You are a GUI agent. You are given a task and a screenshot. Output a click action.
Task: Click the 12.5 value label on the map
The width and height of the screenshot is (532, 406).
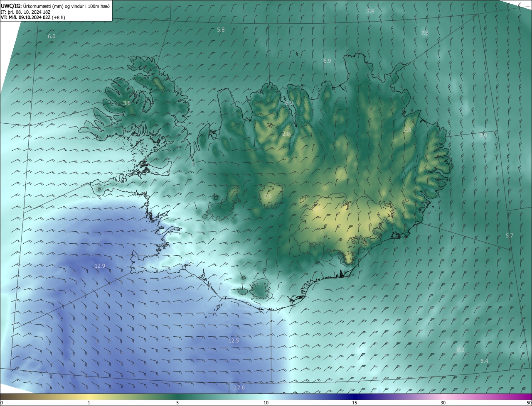(x=234, y=340)
